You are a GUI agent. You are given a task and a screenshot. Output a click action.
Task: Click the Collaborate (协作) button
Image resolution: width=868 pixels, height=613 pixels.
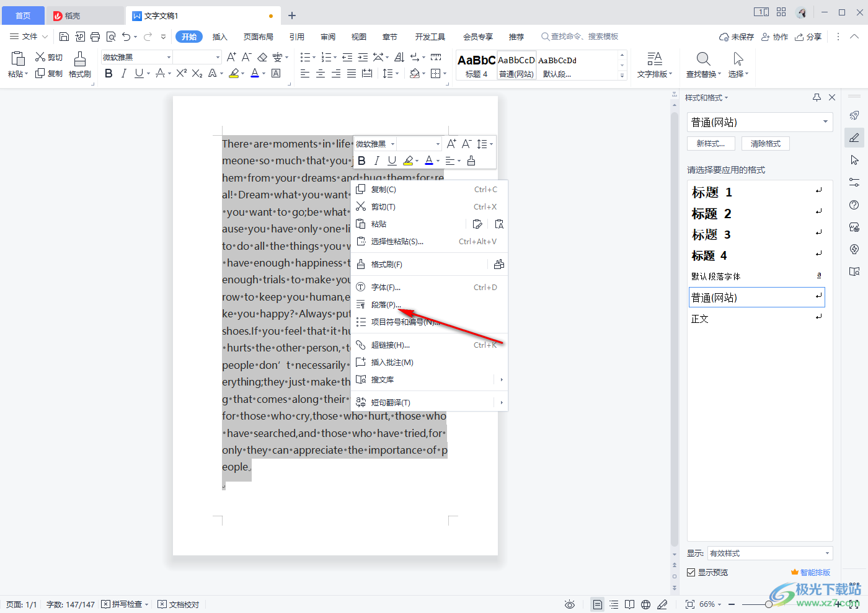tap(775, 37)
